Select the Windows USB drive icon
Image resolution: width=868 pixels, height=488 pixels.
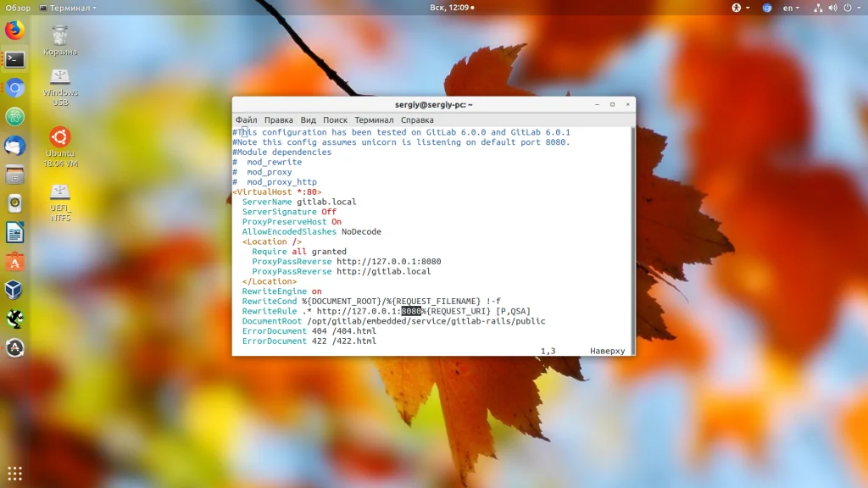[x=60, y=84]
